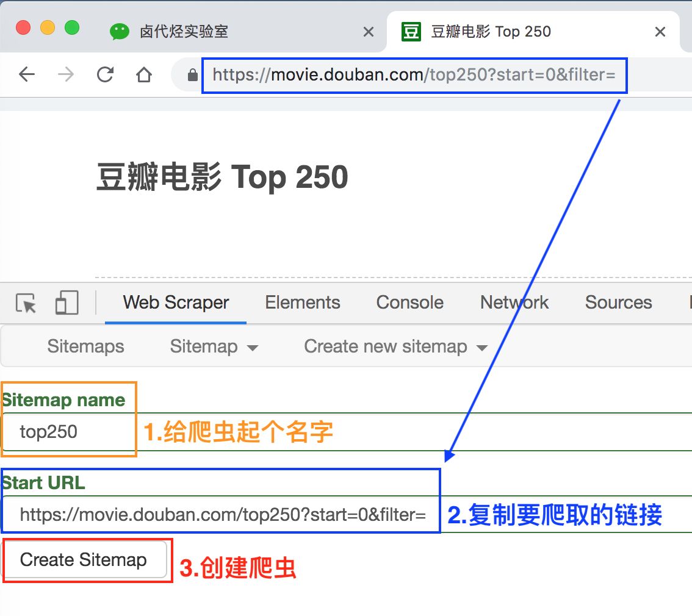Close the 豆瓣电影 Top 250 tab
This screenshot has width=692, height=616.
pos(660,32)
